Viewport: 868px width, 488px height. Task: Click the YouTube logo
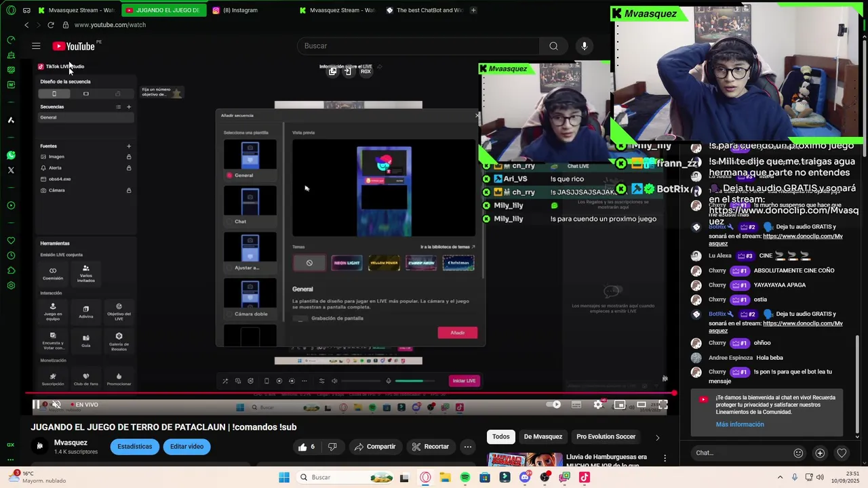(74, 46)
